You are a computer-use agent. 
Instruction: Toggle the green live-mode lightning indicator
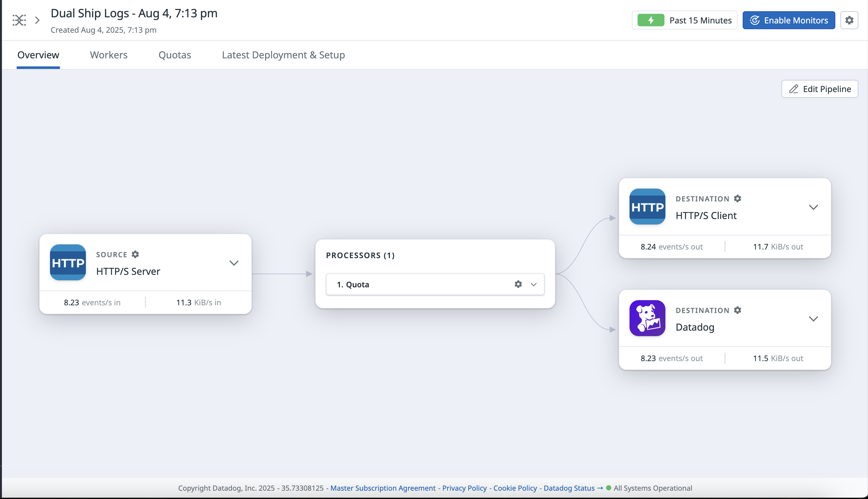click(651, 20)
